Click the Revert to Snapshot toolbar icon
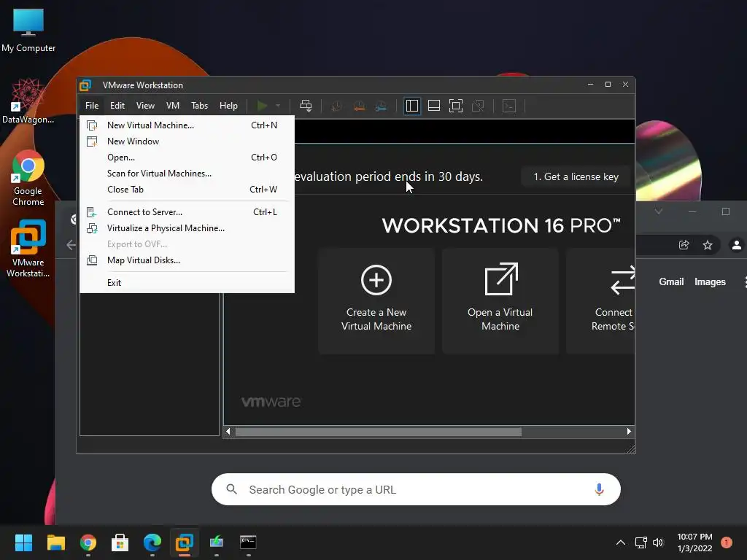 click(x=359, y=106)
